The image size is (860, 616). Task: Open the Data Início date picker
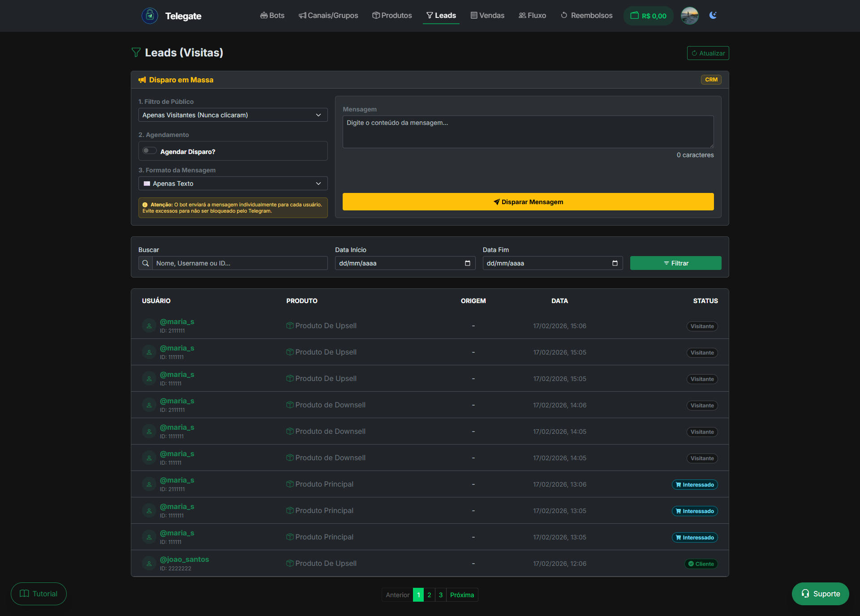(467, 263)
